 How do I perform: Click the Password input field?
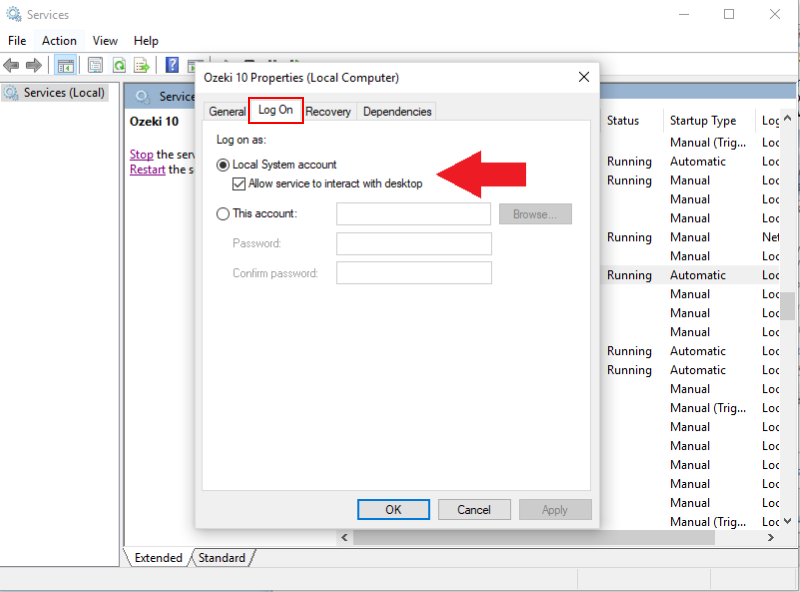[414, 243]
